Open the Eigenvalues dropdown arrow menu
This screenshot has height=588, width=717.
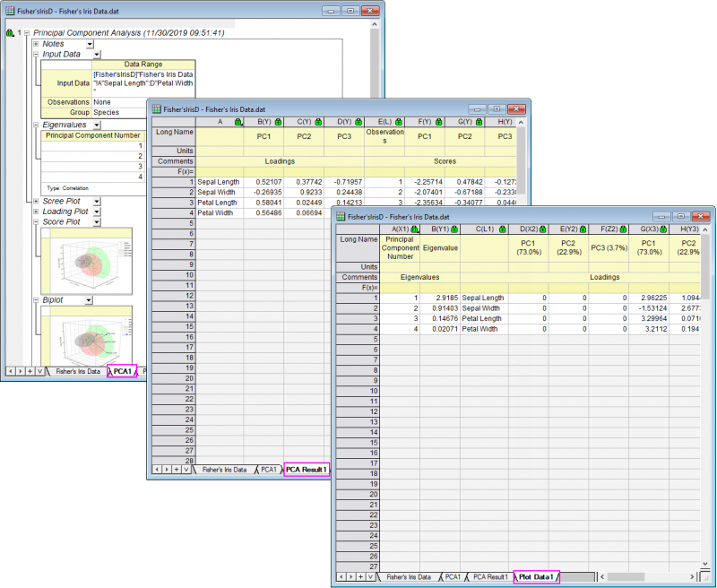[97, 125]
